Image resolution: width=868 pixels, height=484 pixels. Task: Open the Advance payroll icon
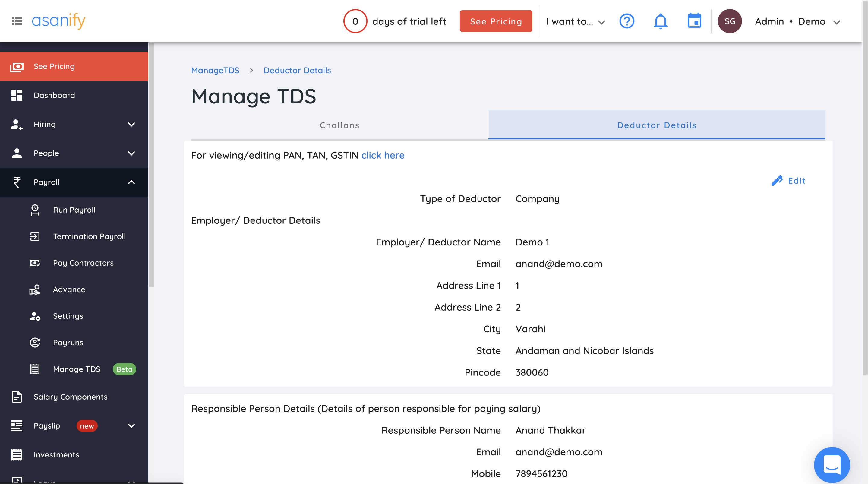(35, 289)
